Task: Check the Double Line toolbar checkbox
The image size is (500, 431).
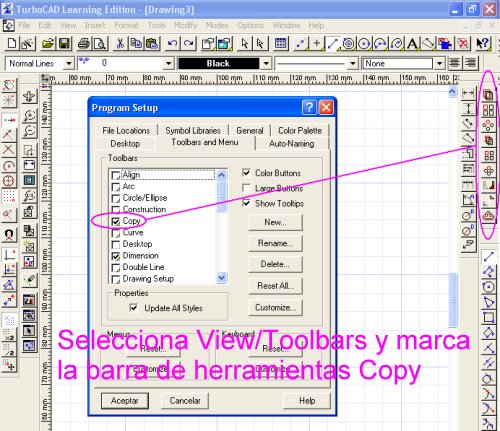Action: pyautogui.click(x=116, y=267)
